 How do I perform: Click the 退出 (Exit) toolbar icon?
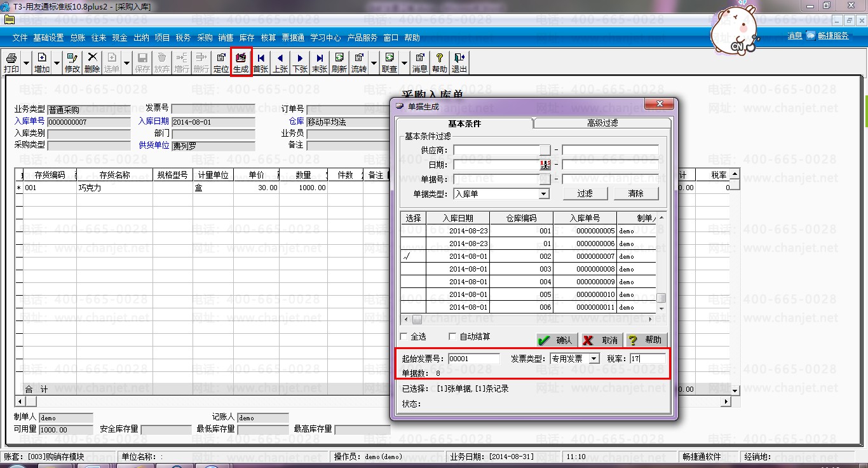point(459,62)
